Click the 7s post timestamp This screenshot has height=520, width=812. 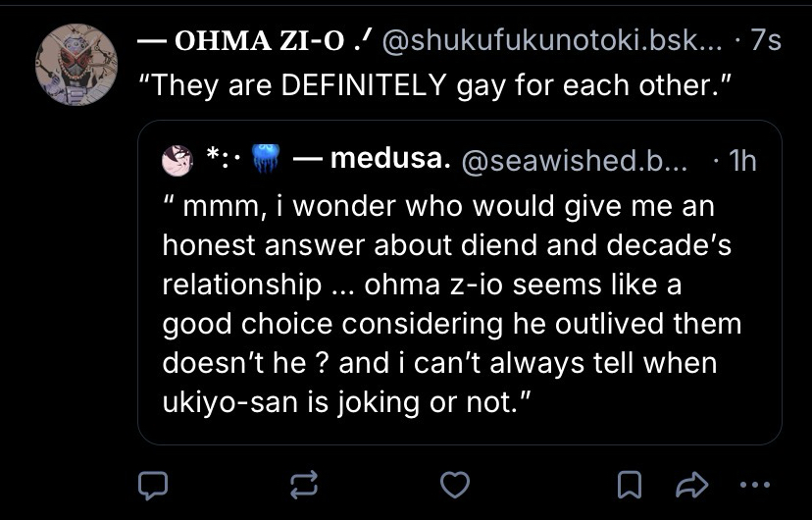[x=764, y=42]
